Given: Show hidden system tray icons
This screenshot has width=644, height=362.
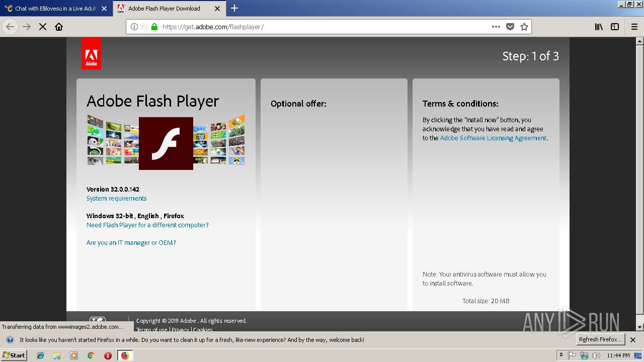Looking at the screenshot, I should (561, 355).
